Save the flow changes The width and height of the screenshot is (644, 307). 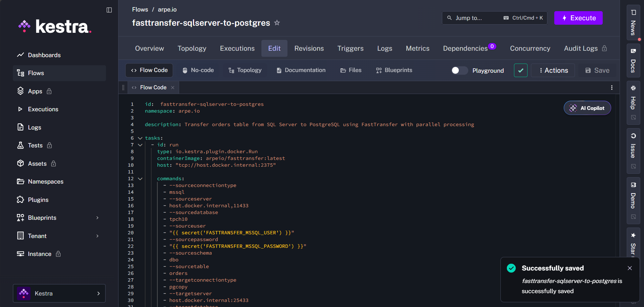tap(597, 70)
